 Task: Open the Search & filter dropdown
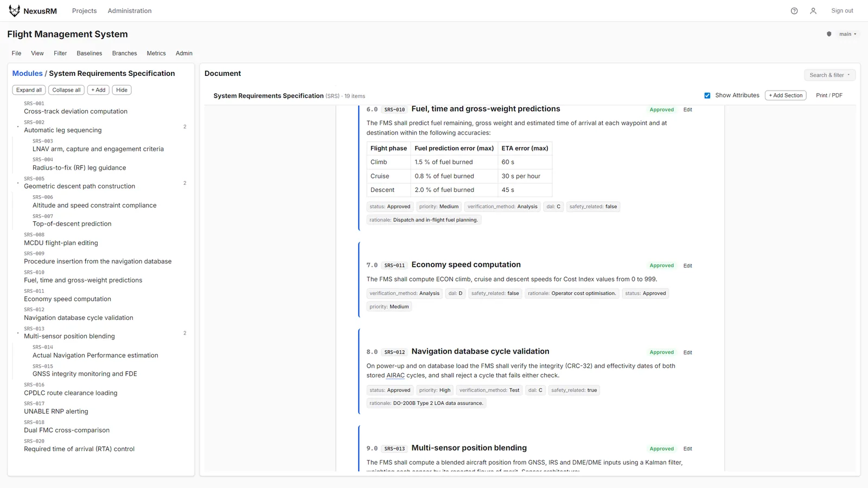pos(830,75)
